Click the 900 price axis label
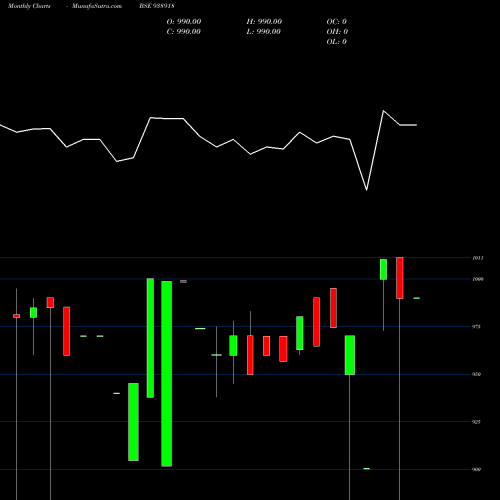 point(477,469)
